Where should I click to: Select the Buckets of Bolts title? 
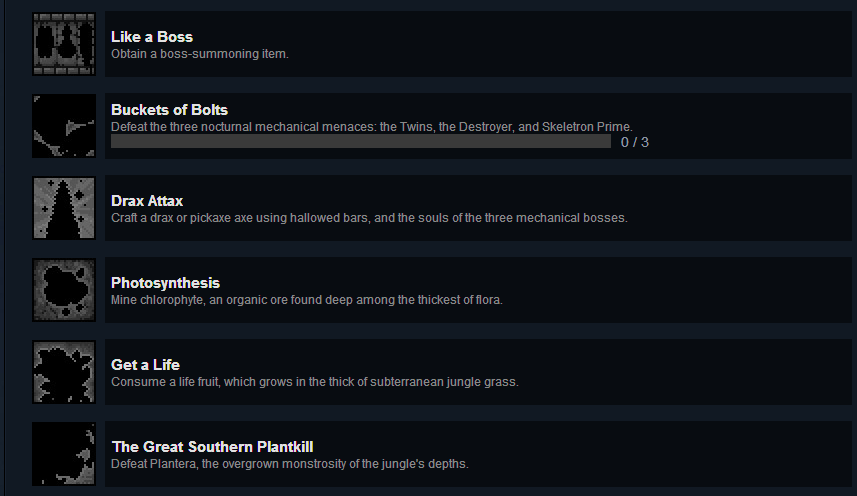170,110
